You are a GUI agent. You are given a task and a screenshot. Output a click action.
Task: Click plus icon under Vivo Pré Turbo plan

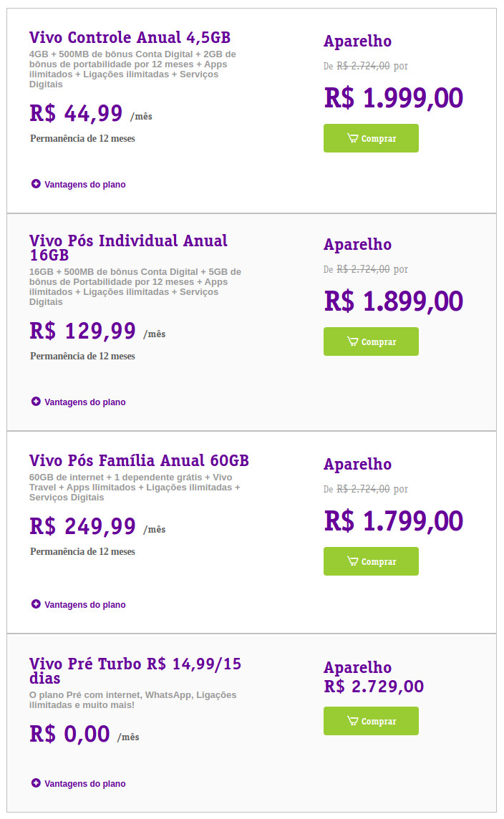click(x=36, y=783)
